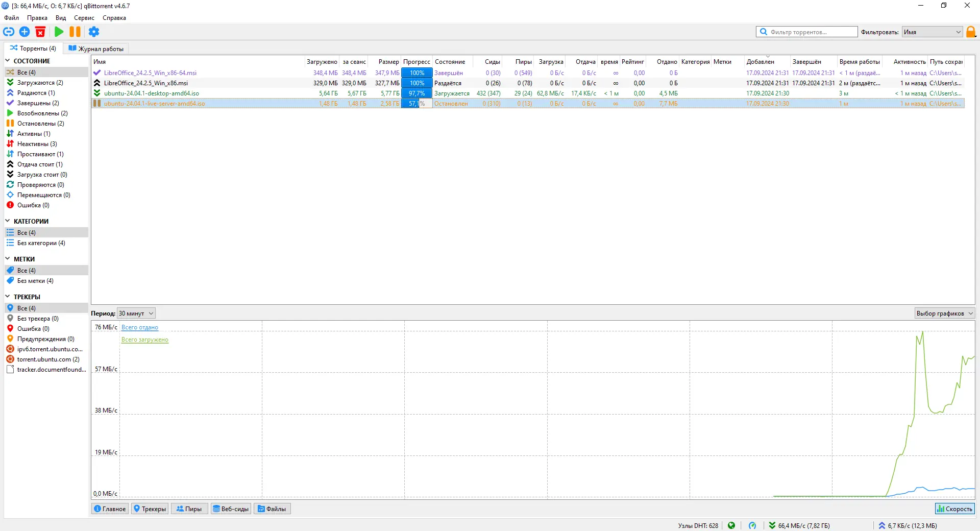Open the Файл menu
Image resolution: width=980 pixels, height=531 pixels.
[x=11, y=18]
